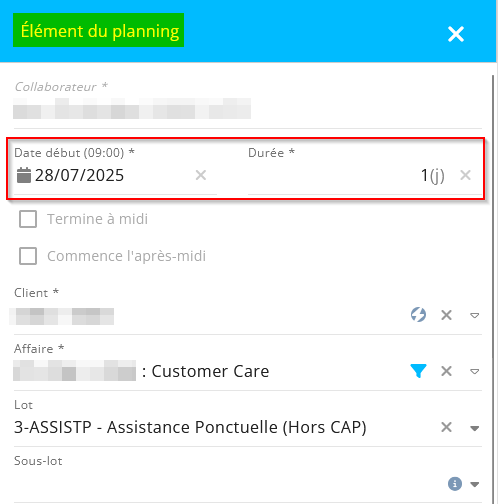Expand the Client dropdown list

tap(474, 315)
